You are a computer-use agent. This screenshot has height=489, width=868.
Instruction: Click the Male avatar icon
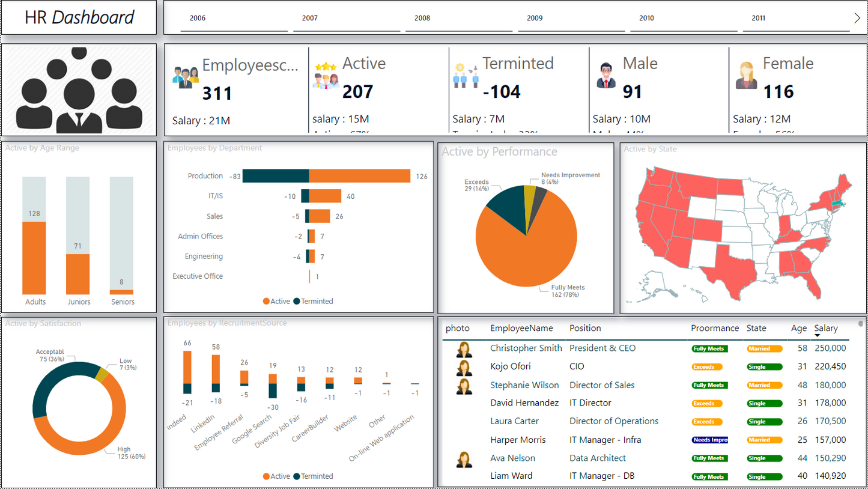pos(606,76)
